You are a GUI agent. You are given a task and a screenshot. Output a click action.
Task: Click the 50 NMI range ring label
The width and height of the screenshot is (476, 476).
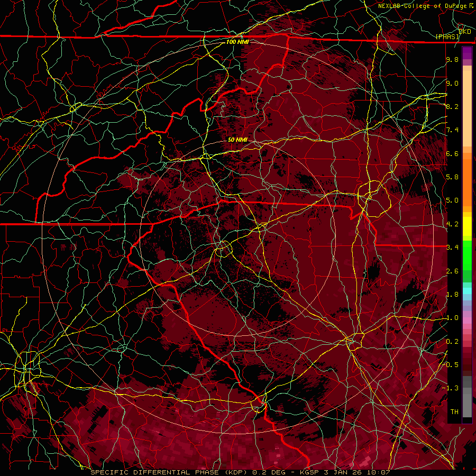point(237,140)
